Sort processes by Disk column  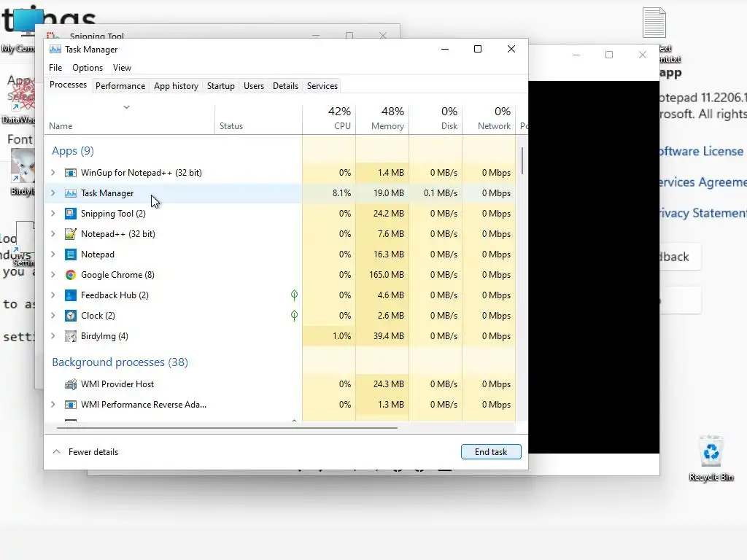[x=436, y=118]
